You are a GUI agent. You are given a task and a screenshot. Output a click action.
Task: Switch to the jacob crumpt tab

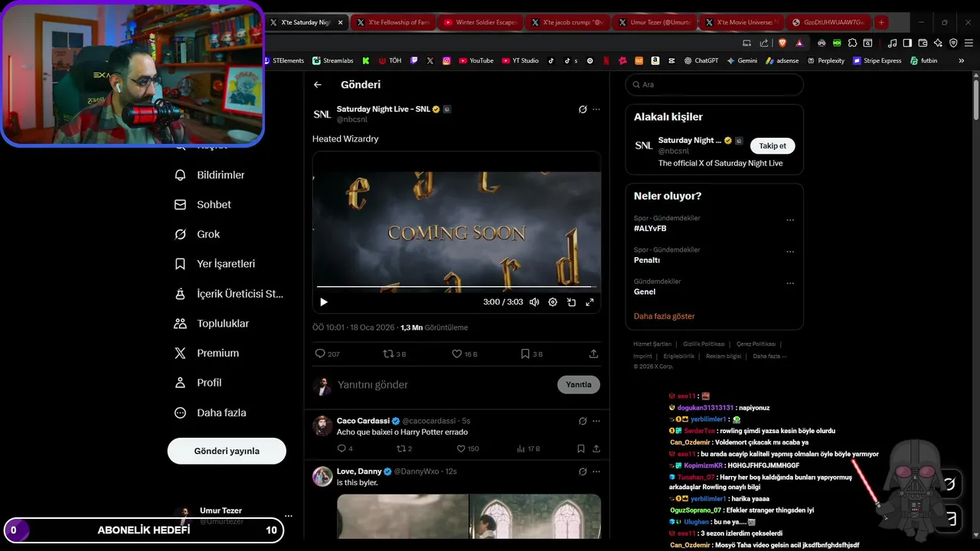tap(567, 22)
